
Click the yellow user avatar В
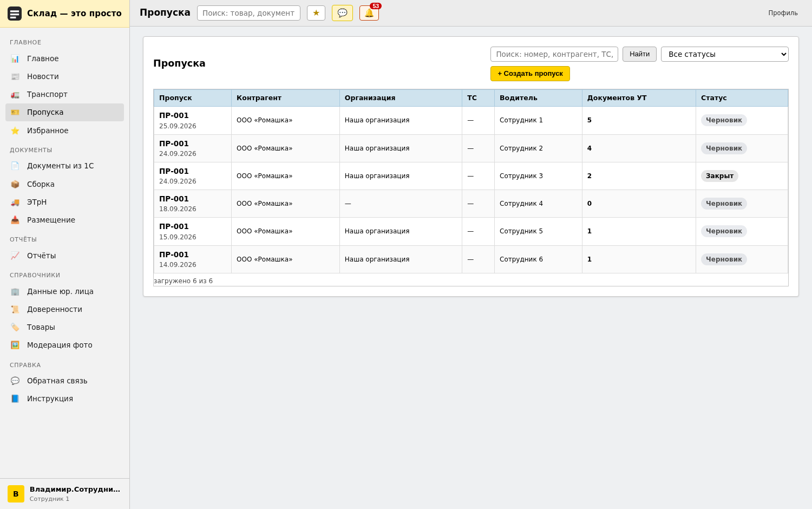pyautogui.click(x=16, y=494)
